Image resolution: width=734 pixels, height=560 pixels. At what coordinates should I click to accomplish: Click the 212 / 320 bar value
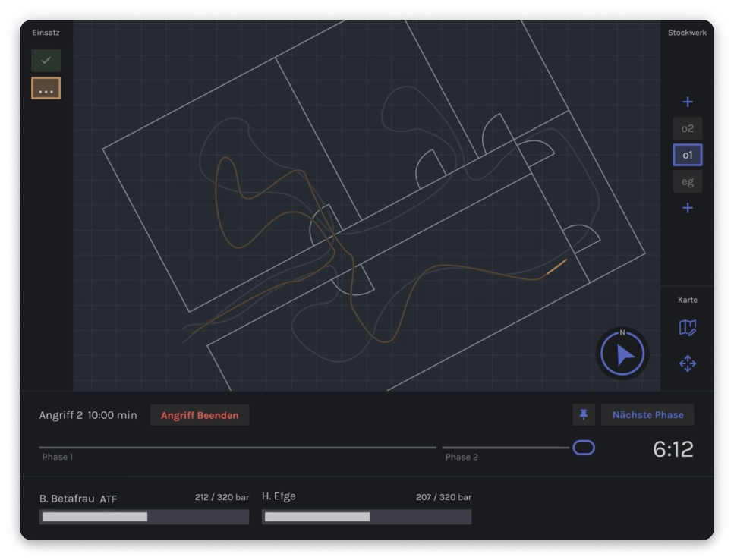(x=222, y=497)
